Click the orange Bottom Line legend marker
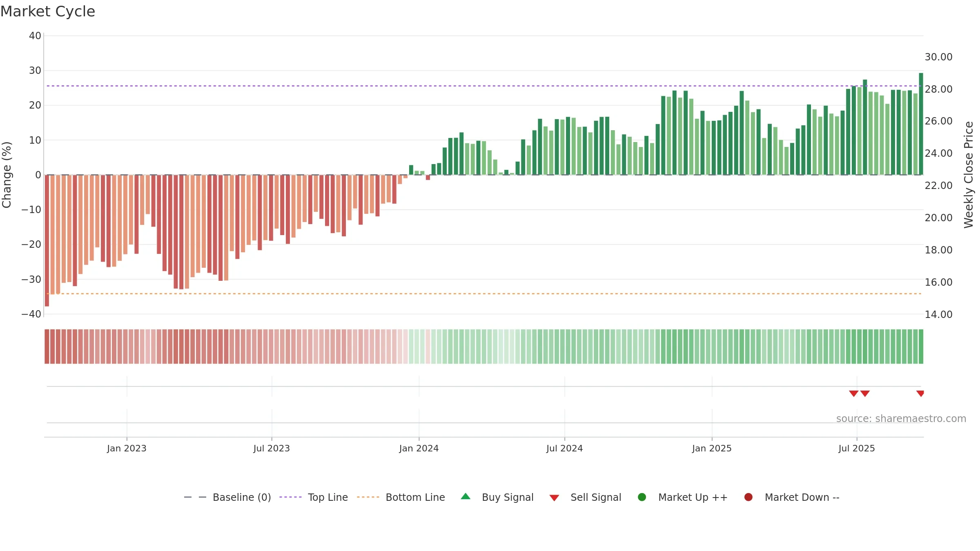The image size is (980, 551). (x=368, y=497)
